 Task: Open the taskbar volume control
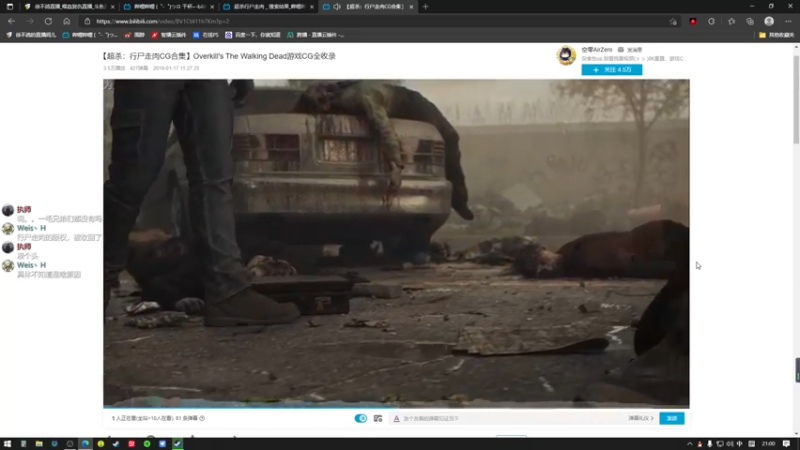730,444
